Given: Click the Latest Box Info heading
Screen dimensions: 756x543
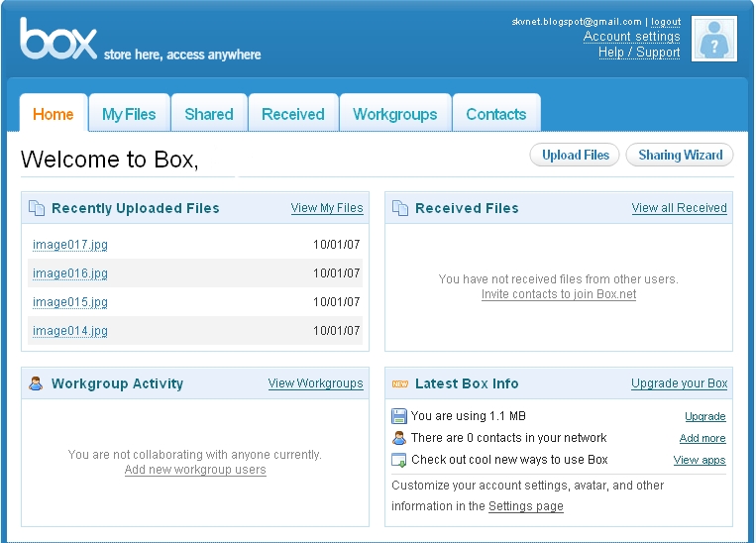Looking at the screenshot, I should point(467,383).
